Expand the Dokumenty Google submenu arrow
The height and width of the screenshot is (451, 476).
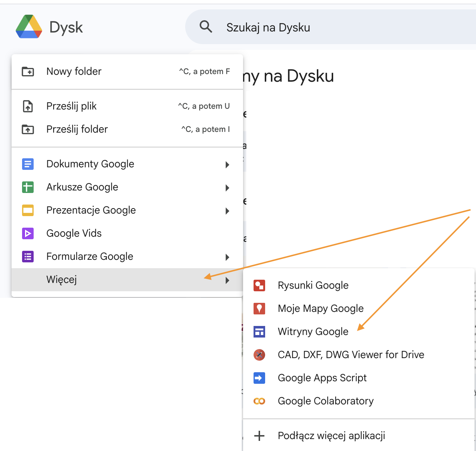228,165
